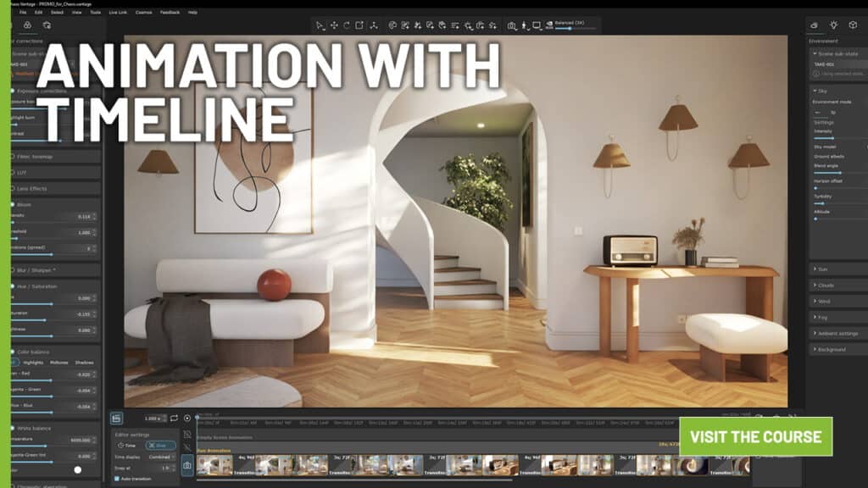This screenshot has height=488, width=868.
Task: Enable the Lens Effects toggle
Action: pyautogui.click(x=13, y=189)
